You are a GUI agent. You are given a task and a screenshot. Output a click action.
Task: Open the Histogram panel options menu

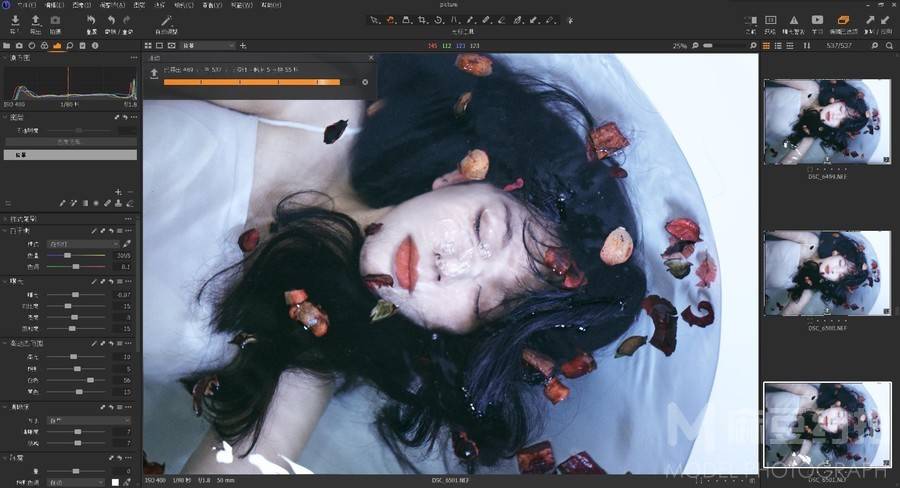133,58
